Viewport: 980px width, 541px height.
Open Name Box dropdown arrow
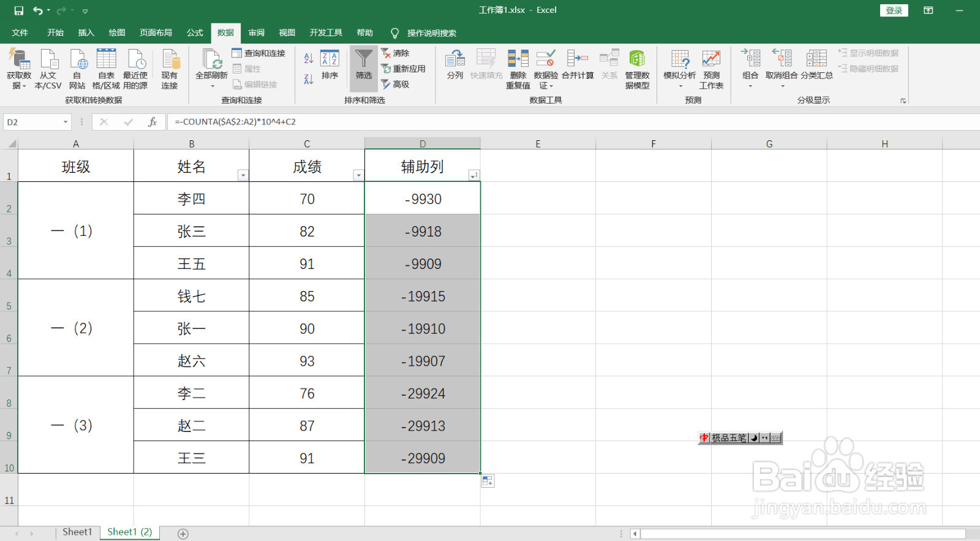(66, 122)
